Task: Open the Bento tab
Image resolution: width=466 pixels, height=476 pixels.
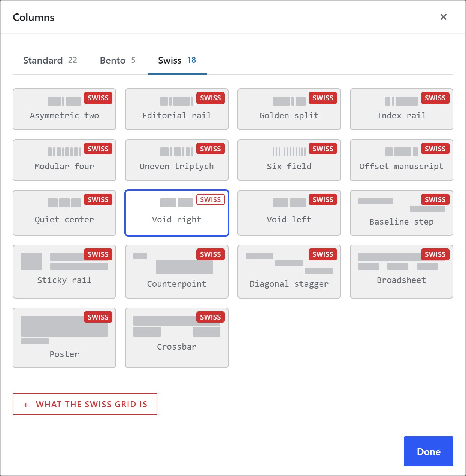Action: pos(118,60)
